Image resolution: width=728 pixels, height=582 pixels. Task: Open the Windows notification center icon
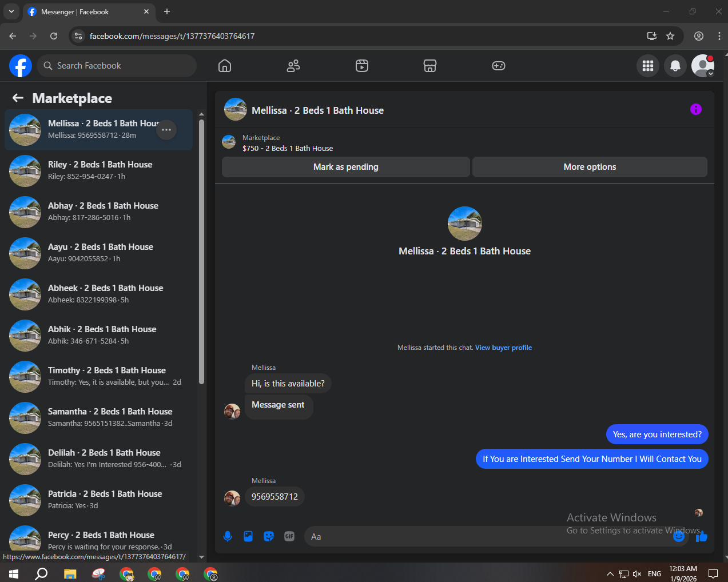713,573
